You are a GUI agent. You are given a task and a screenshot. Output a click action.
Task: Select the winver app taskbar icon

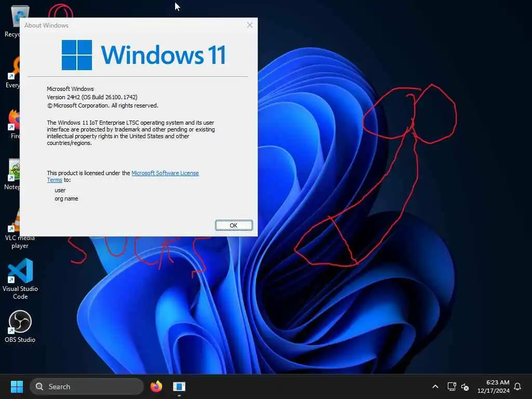179,387
